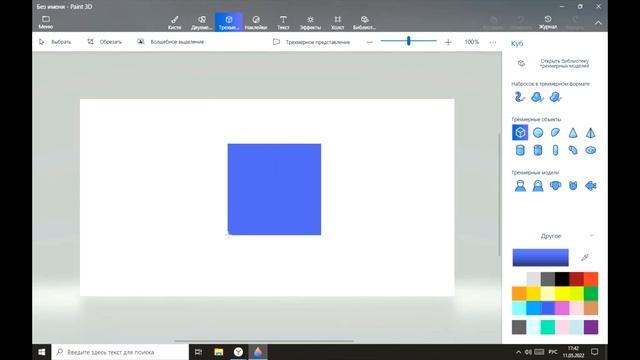Select the curved cylinder 3D object

point(573,150)
